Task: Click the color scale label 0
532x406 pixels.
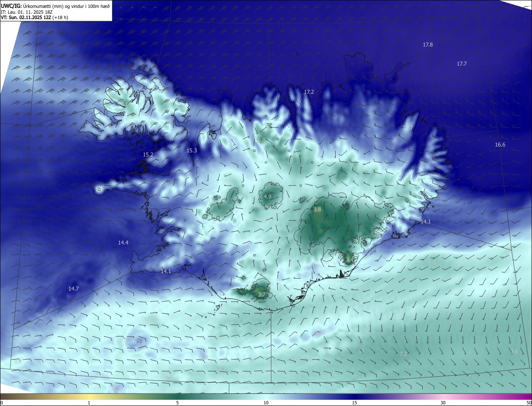Action: 1,403
